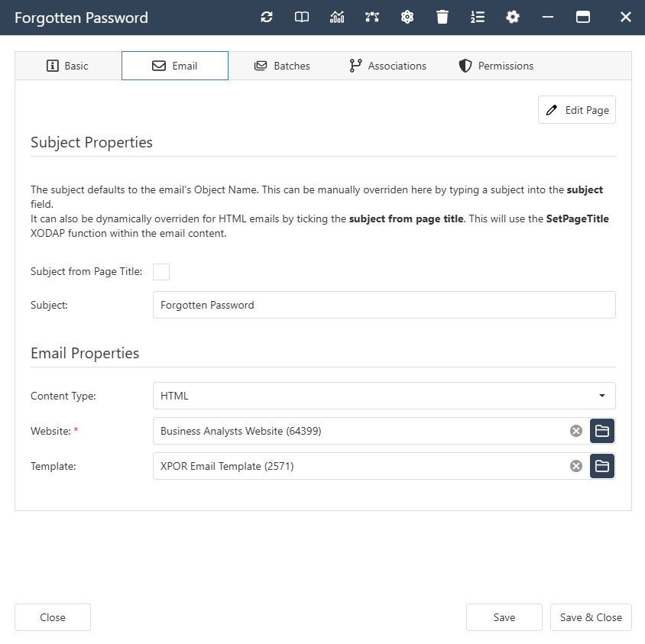Browse for a Website using the folder icon
Image resolution: width=645 pixels, height=644 pixels.
602,431
